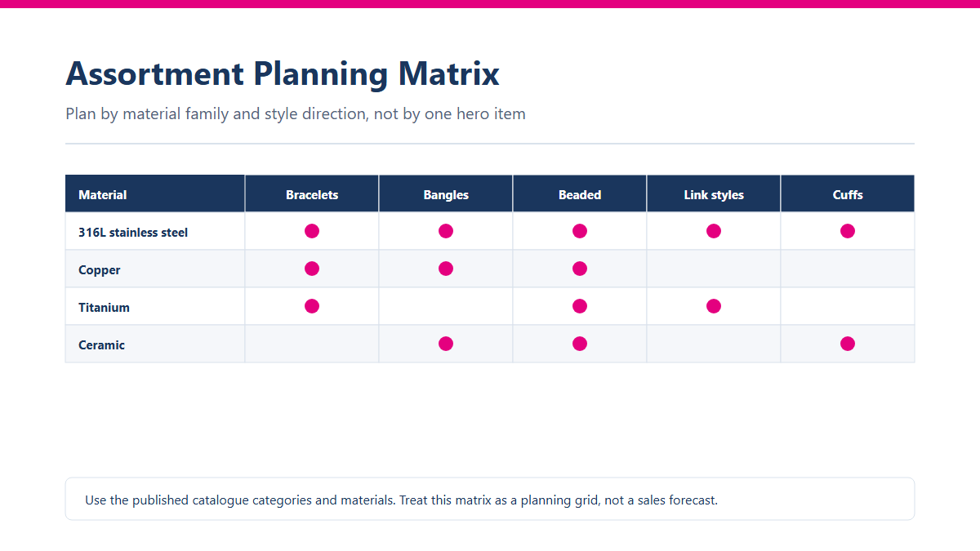Click the Link styles column header

(714, 193)
